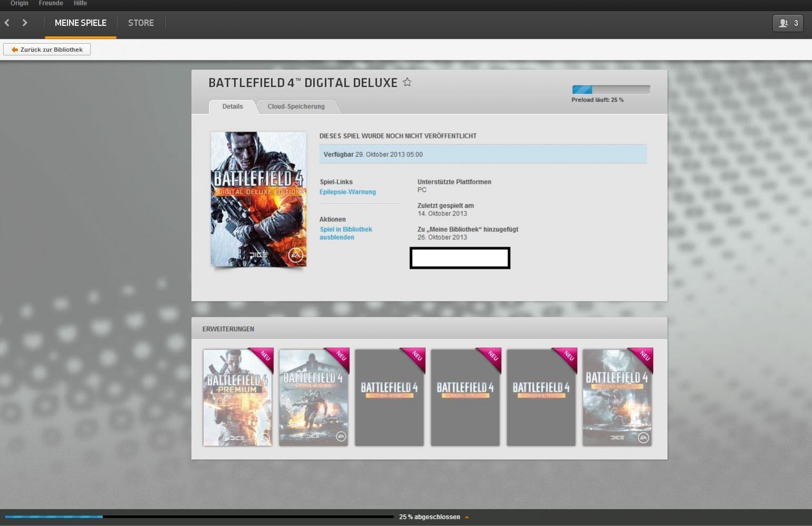
Task: Open the Freunde menu
Action: click(x=51, y=3)
